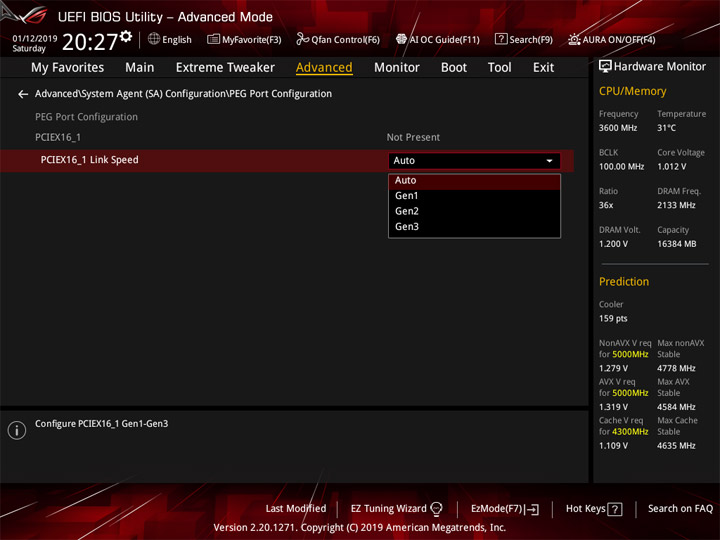
Task: Click the Not Present status value
Action: [413, 137]
